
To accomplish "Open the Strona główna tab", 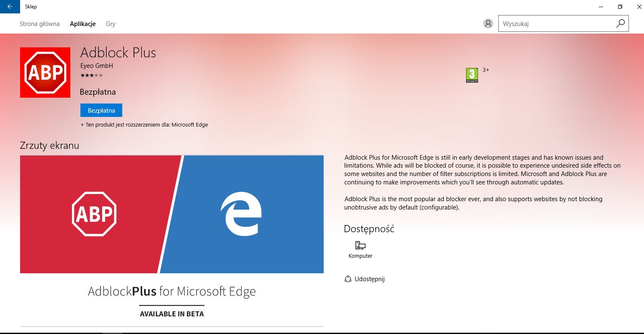I will 40,24.
